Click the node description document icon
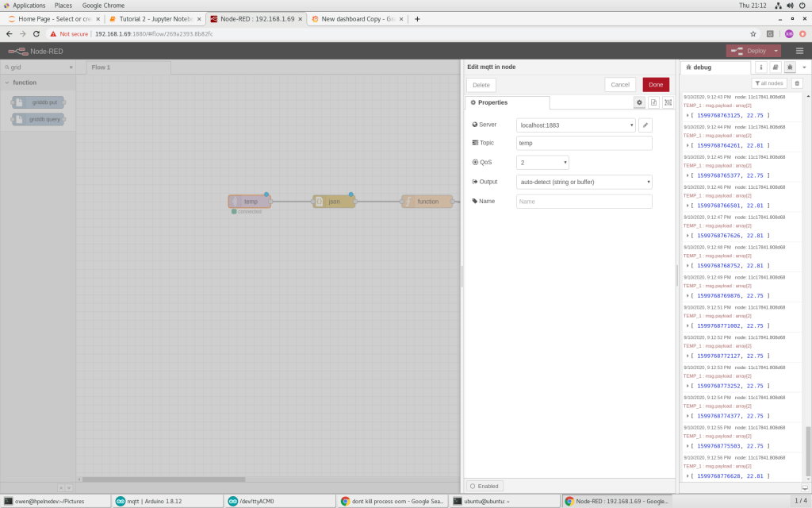 click(653, 102)
